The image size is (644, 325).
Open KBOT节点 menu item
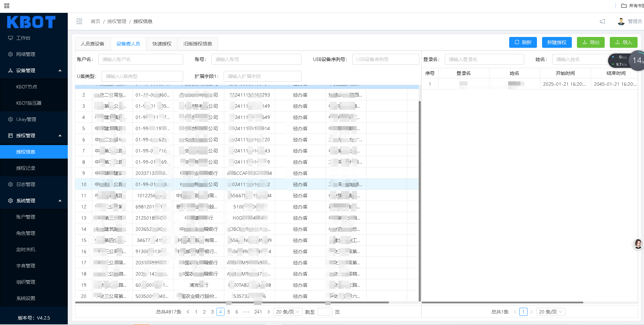[x=34, y=87]
